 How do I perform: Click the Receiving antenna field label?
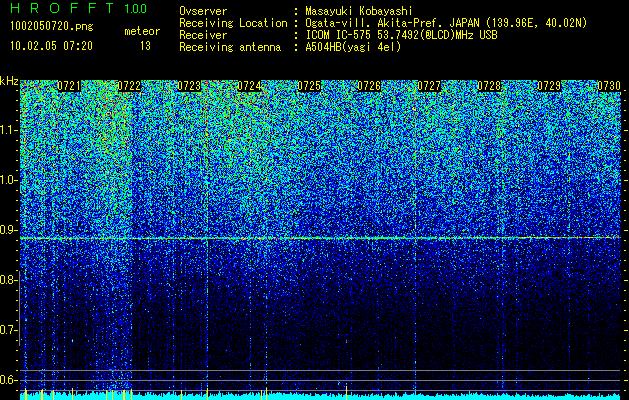click(230, 47)
